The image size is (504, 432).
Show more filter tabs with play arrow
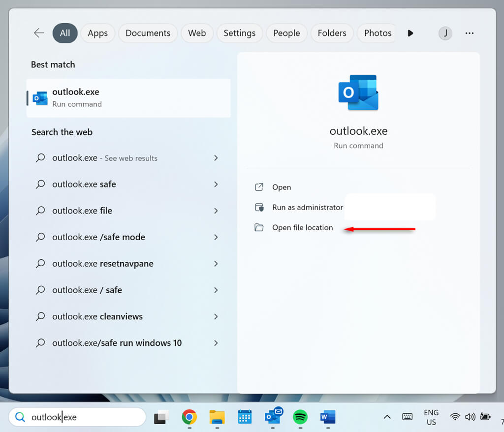[x=410, y=33]
